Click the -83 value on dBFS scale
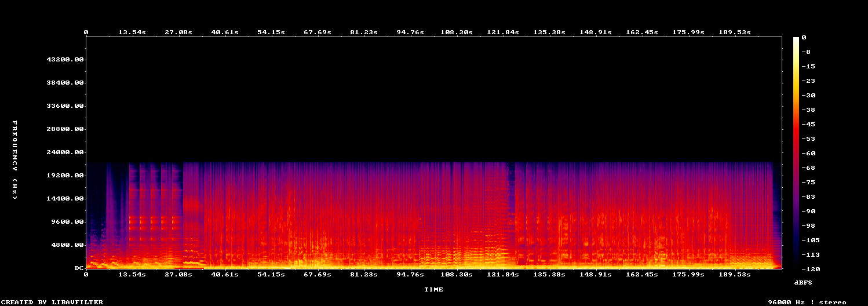868x306 pixels. click(x=808, y=196)
